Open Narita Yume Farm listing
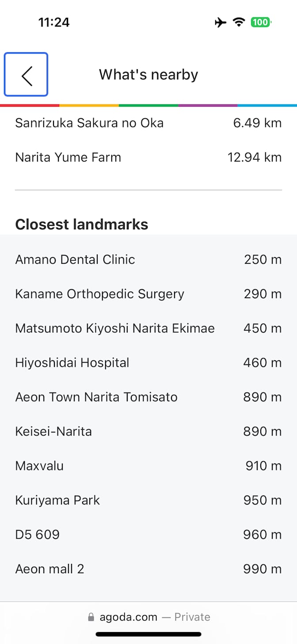 pyautogui.click(x=68, y=158)
